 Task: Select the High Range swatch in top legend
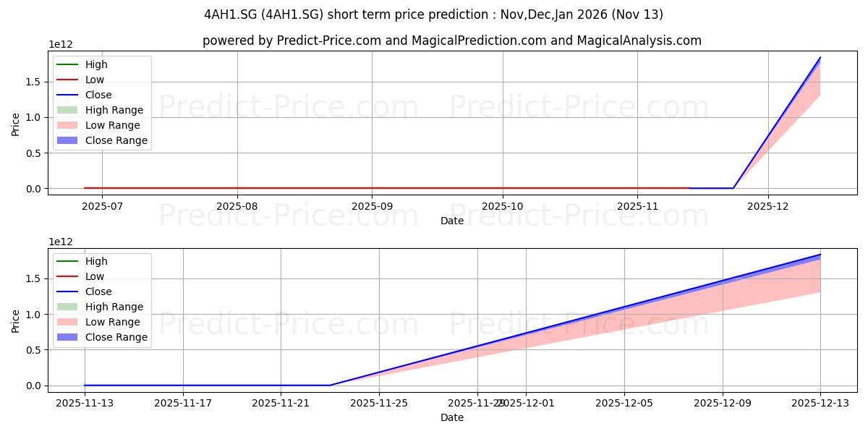pyautogui.click(x=69, y=110)
